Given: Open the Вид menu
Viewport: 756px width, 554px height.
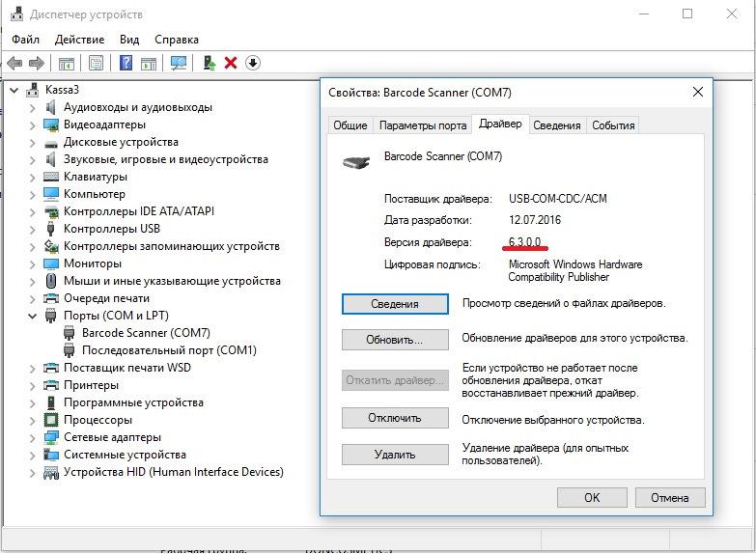Looking at the screenshot, I should click(129, 39).
